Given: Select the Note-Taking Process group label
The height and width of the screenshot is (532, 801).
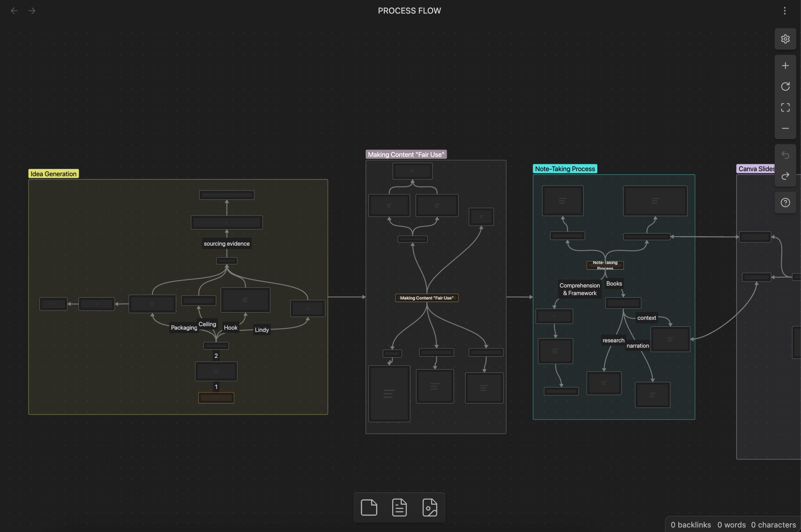Looking at the screenshot, I should (565, 169).
